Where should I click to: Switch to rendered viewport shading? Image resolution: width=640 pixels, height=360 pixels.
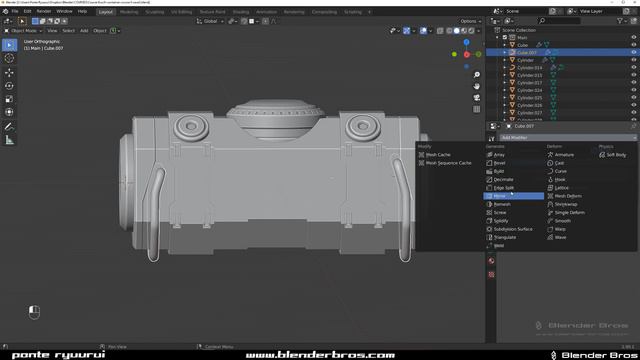point(471,31)
